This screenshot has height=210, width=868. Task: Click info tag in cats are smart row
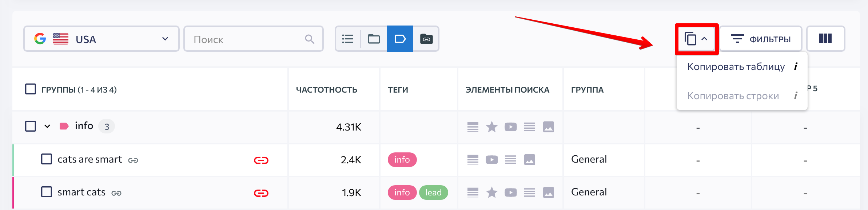[402, 160]
